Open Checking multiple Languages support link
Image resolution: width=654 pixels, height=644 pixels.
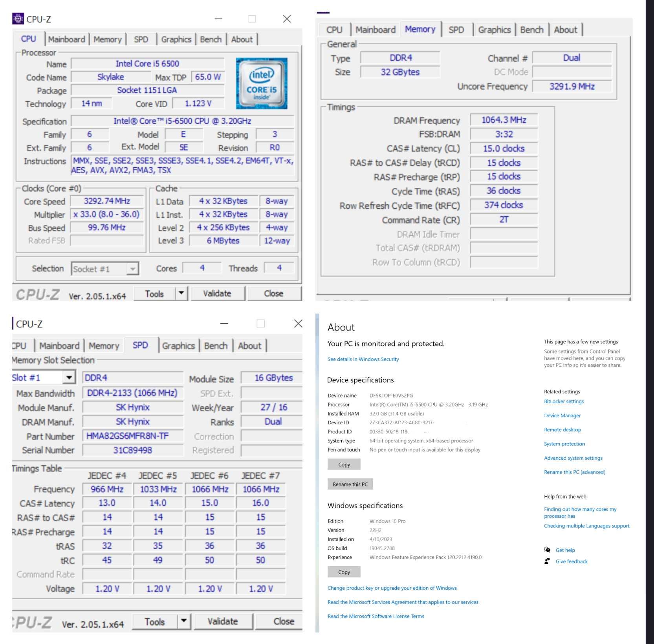pyautogui.click(x=586, y=526)
